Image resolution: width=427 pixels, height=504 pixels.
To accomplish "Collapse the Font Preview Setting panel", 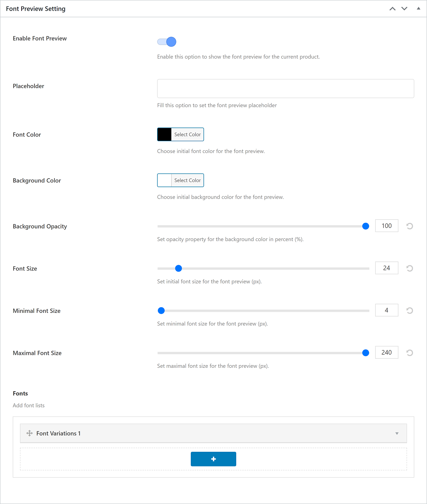I will coord(418,9).
